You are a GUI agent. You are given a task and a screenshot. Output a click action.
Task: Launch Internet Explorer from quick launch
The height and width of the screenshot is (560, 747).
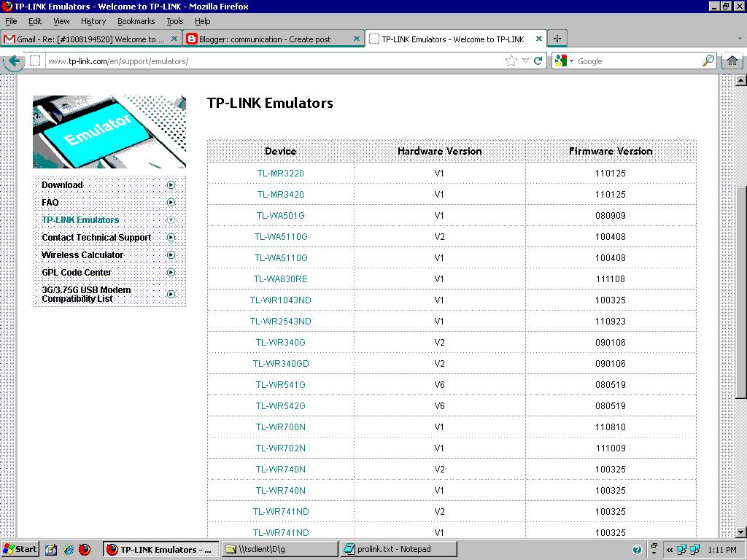click(68, 550)
